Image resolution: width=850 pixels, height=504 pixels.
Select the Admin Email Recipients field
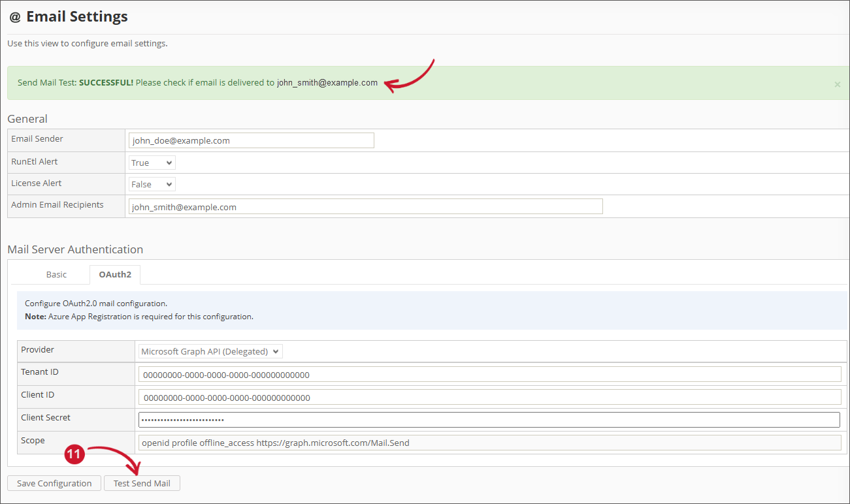point(365,206)
